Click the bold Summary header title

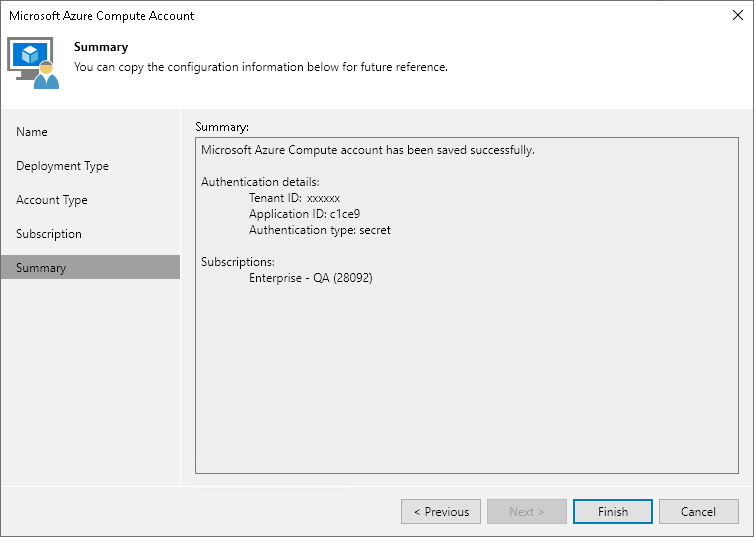101,47
